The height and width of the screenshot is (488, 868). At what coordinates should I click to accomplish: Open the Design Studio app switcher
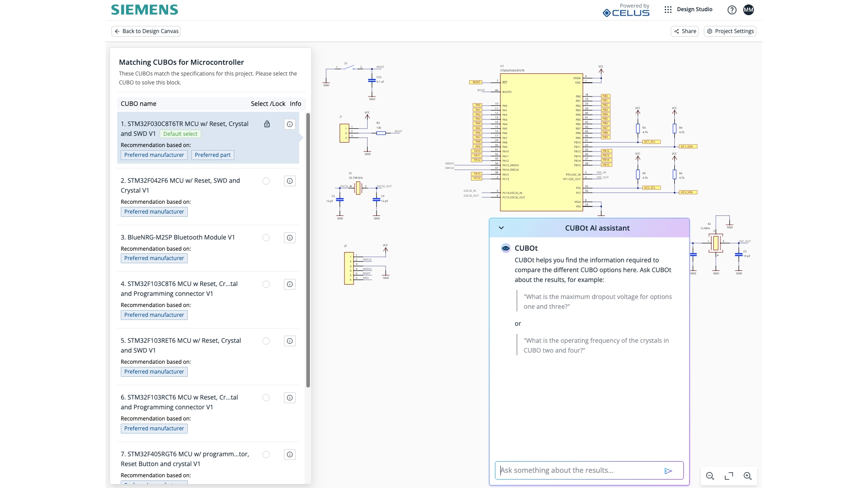[694, 9]
